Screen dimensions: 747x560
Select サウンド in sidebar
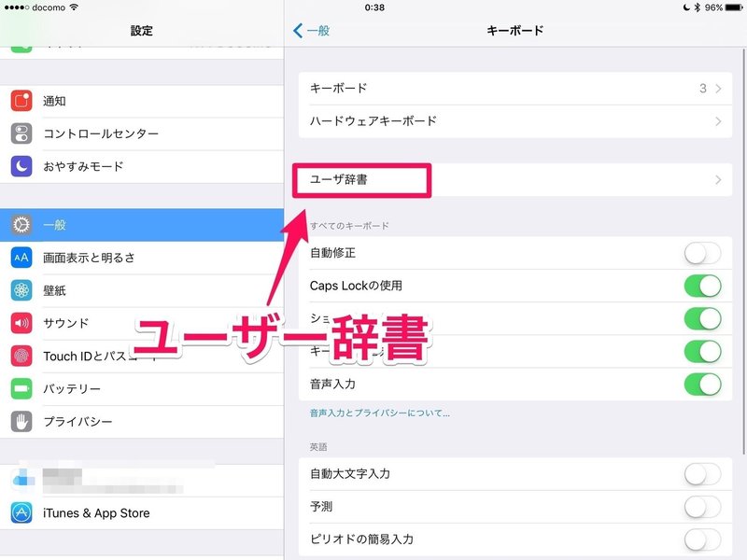tap(142, 323)
